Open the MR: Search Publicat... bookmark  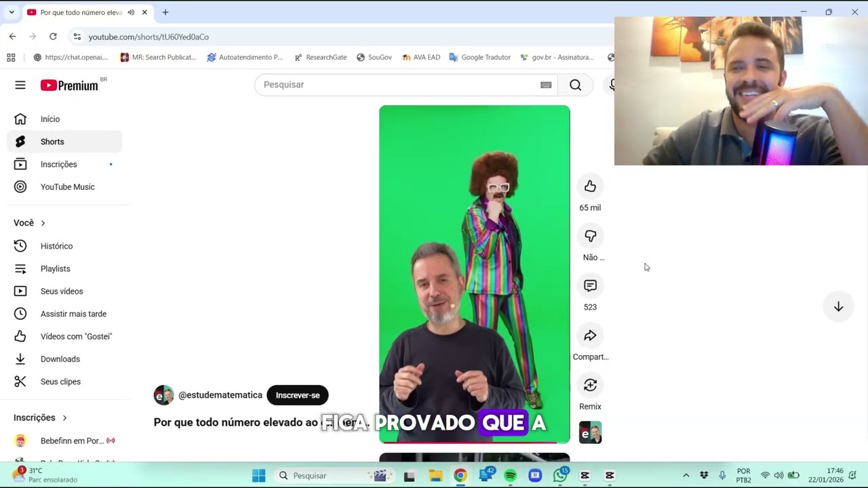[x=158, y=58]
